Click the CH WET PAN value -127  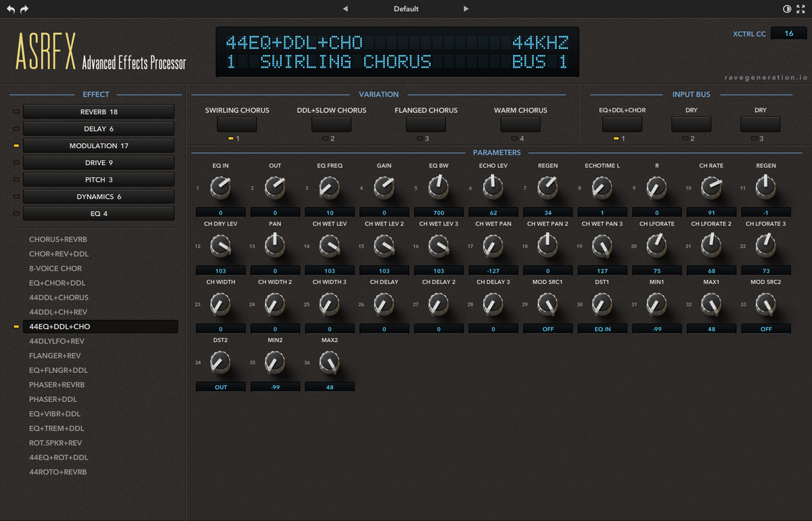pos(493,271)
